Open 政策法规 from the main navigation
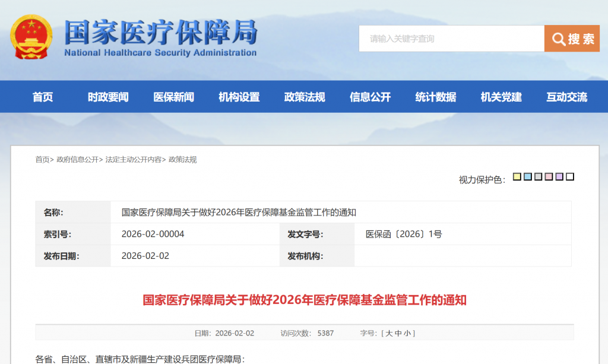 coord(305,97)
